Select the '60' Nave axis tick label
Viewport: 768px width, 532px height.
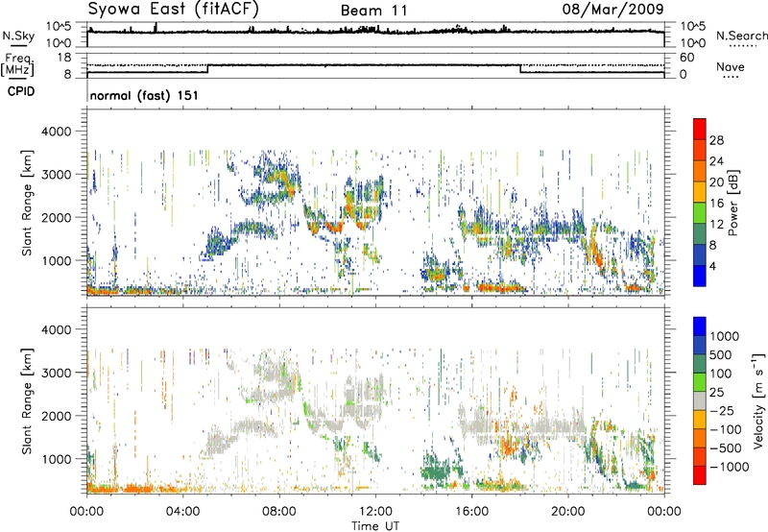click(x=686, y=58)
